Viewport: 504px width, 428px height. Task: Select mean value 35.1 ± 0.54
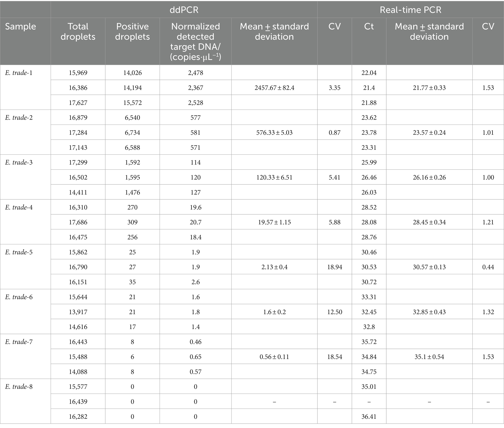click(429, 357)
